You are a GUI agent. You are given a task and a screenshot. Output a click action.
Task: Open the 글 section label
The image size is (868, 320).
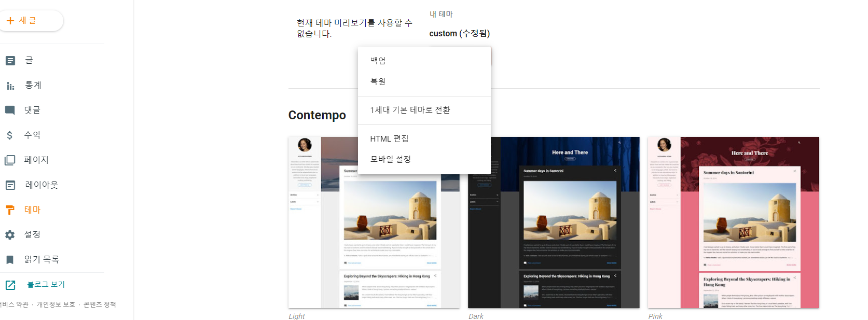point(29,60)
